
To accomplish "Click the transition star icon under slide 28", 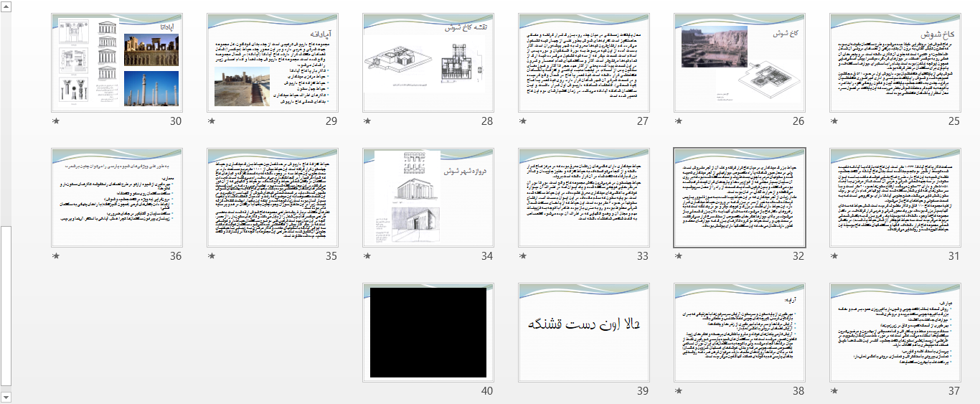I will [367, 121].
